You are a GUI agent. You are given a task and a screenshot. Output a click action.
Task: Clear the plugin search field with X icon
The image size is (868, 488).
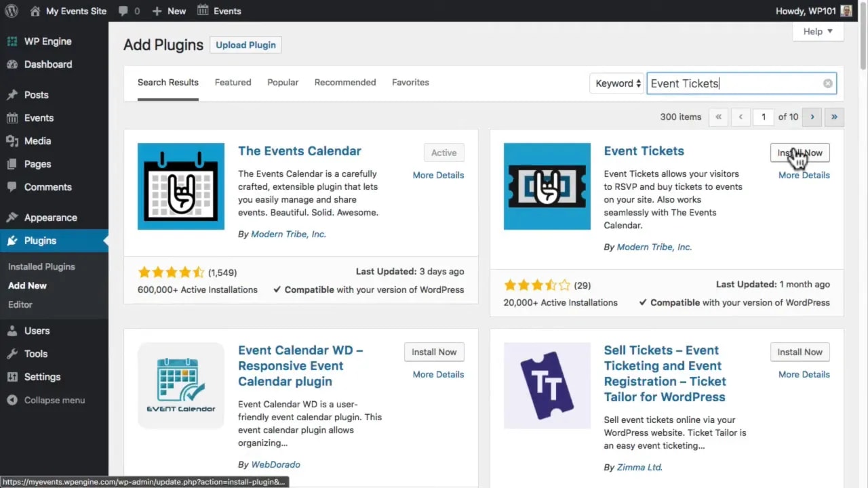click(x=828, y=83)
